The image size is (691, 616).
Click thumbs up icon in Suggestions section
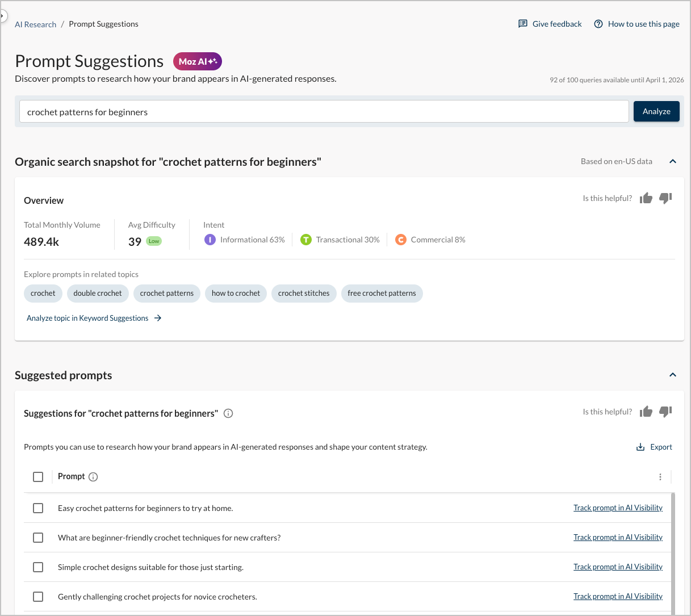coord(646,412)
